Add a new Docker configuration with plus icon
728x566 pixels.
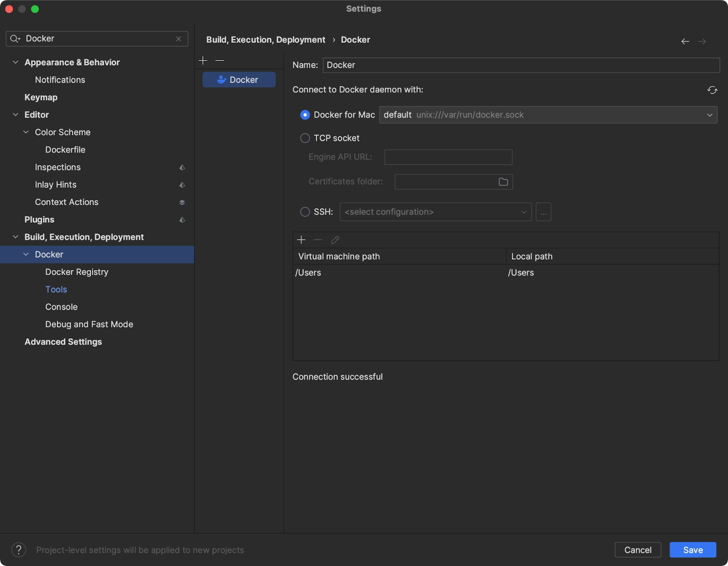[x=203, y=60]
